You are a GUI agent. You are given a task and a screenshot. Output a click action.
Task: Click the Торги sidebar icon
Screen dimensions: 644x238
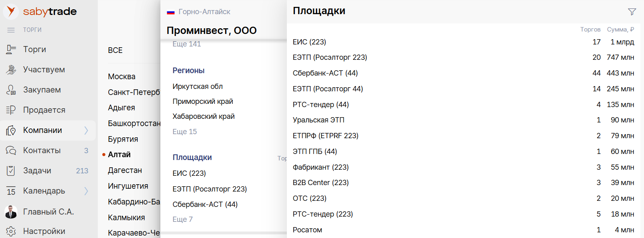click(11, 49)
